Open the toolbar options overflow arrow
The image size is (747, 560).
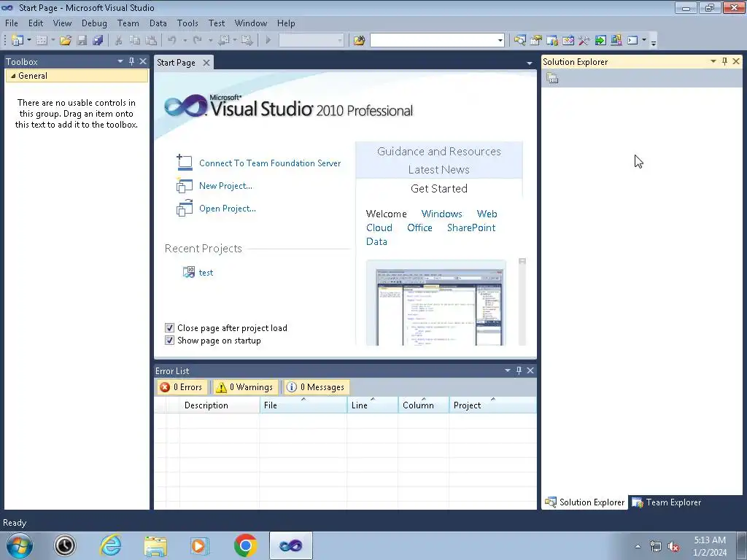click(x=654, y=42)
